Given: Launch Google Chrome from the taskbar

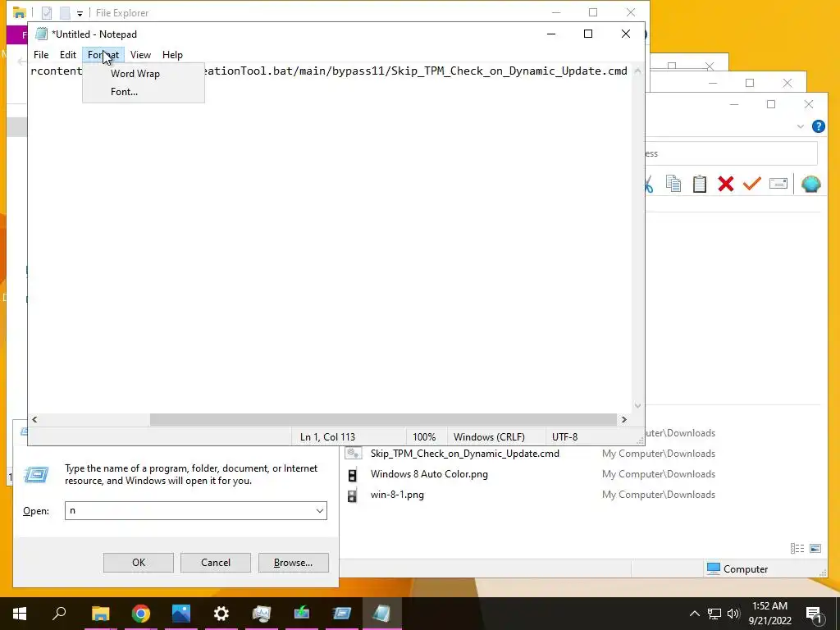Looking at the screenshot, I should coord(141,614).
